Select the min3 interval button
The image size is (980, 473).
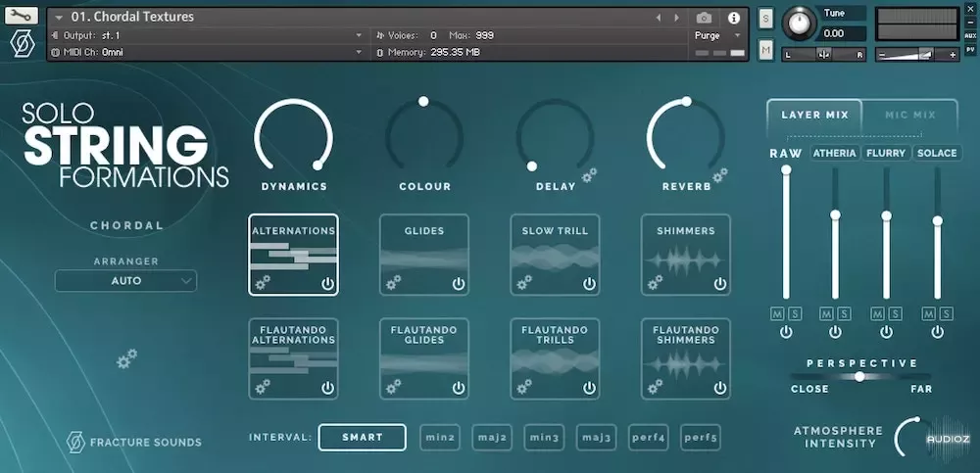click(544, 438)
